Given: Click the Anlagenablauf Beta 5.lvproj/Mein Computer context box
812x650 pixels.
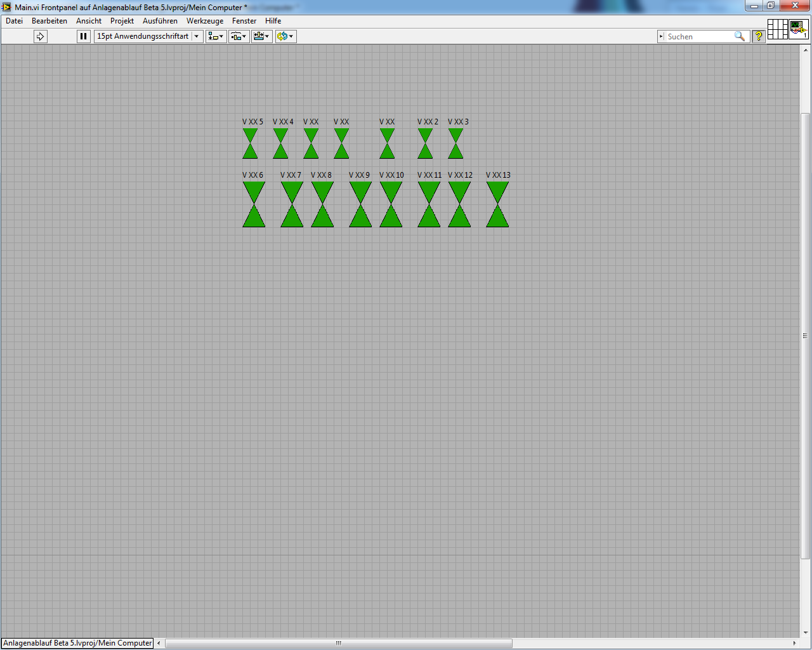Looking at the screenshot, I should [77, 643].
